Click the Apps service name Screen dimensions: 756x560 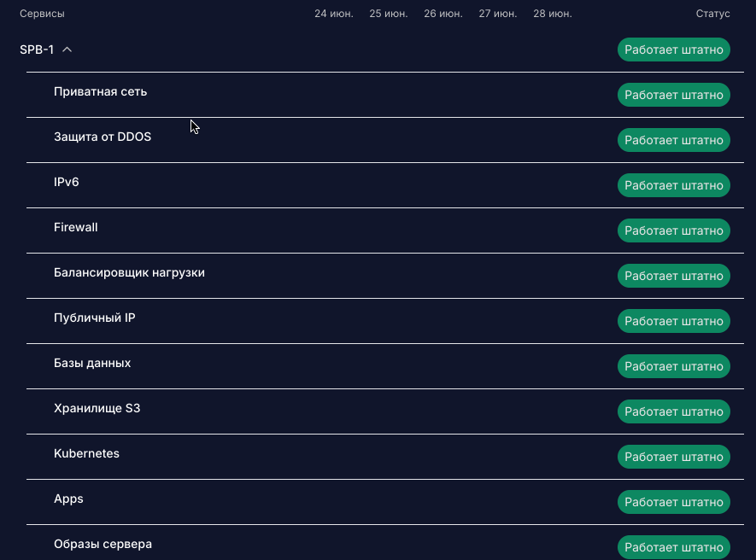(68, 499)
